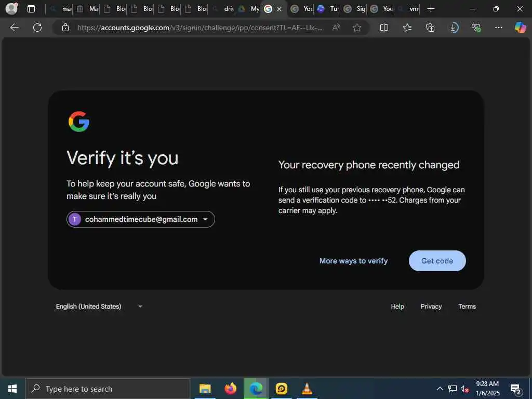532x399 pixels.
Task: Launch Firefox from taskbar
Action: pyautogui.click(x=230, y=389)
